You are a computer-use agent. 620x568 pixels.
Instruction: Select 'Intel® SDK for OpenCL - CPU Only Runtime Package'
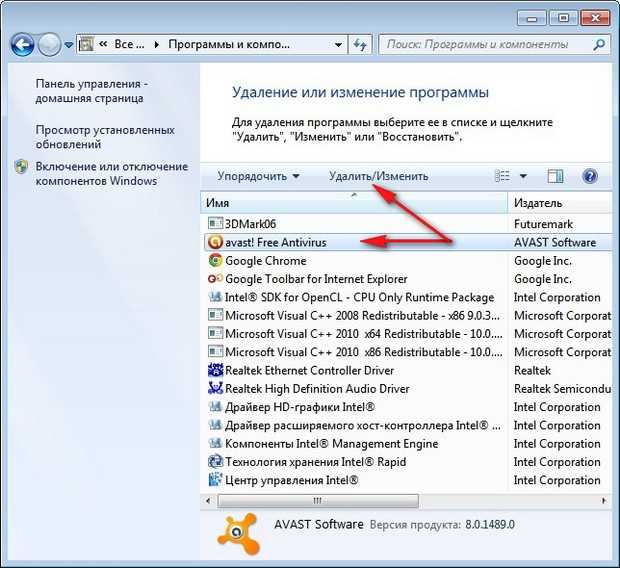pyautogui.click(x=359, y=297)
